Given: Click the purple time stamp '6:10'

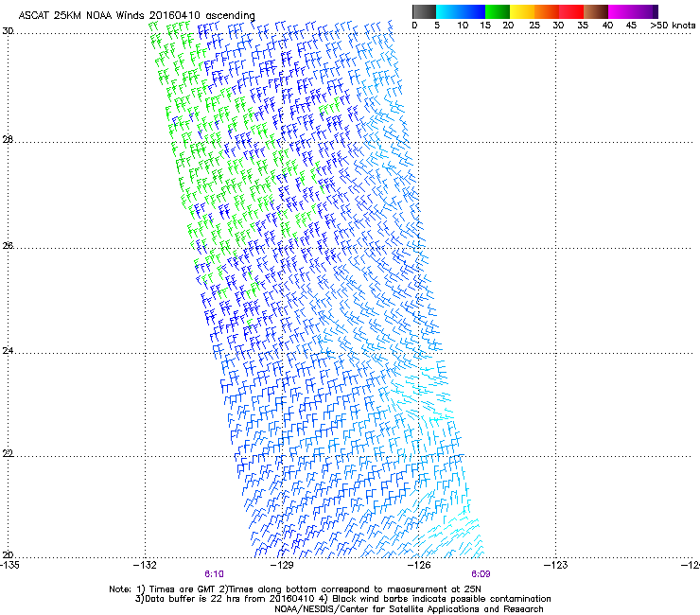Looking at the screenshot, I should [215, 574].
